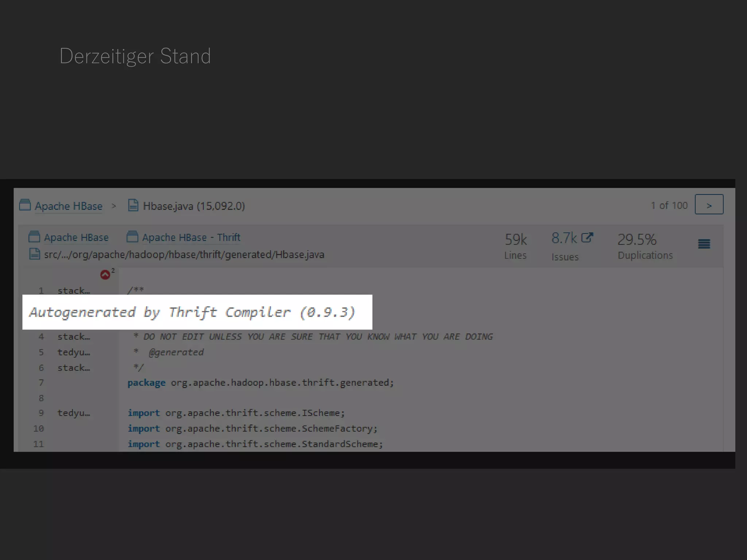Click the highlighted Autogenerated by Thrift Compiler text

point(192,312)
